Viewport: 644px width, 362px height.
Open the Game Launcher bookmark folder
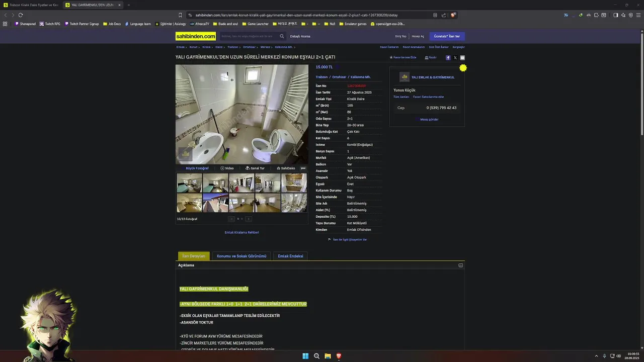(x=256, y=24)
